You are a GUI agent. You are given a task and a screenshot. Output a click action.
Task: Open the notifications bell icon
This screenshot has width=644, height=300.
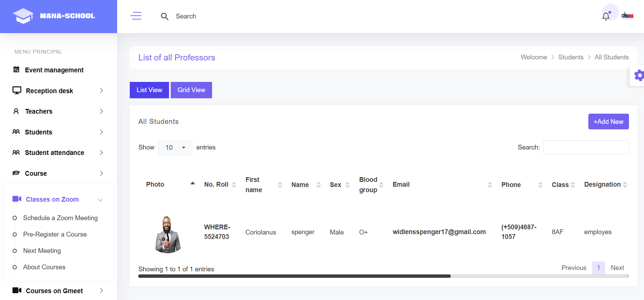point(606,16)
